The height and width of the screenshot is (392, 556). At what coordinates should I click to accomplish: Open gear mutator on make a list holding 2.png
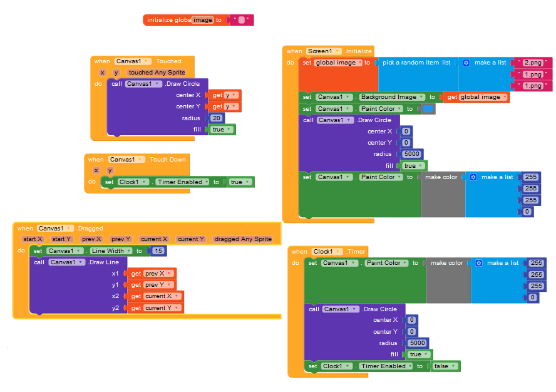click(x=466, y=63)
